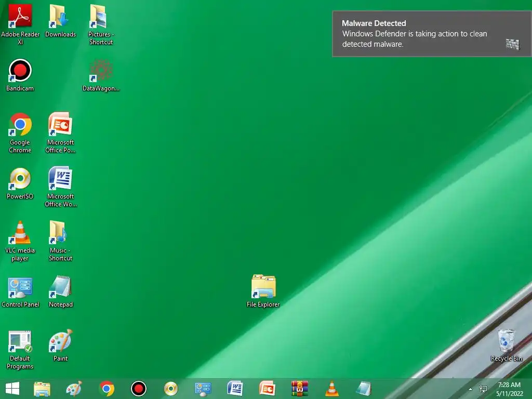Open Default Programs desktop icon
This screenshot has height=399, width=532.
[20, 350]
